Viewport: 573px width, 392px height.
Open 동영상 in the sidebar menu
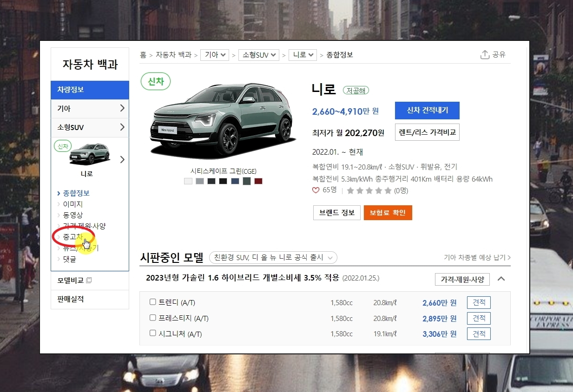[73, 215]
